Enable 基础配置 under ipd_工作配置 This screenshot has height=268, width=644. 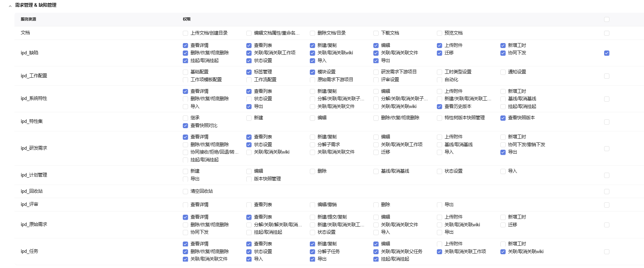[x=185, y=72]
